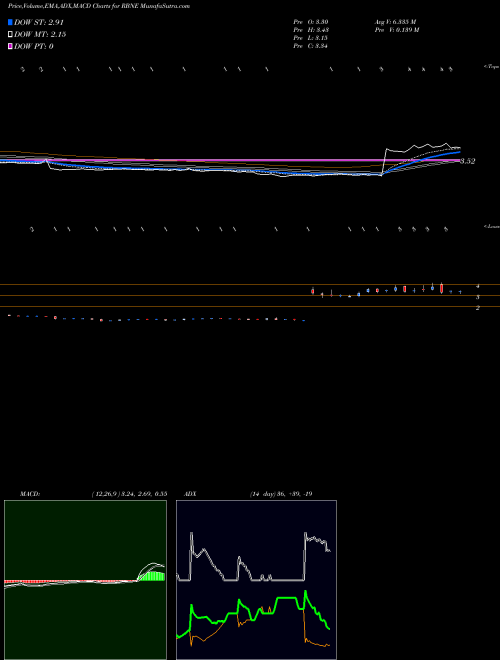Click the white DOW MT legend swatch
The width and height of the screenshot is (500, 660).
click(10, 34)
